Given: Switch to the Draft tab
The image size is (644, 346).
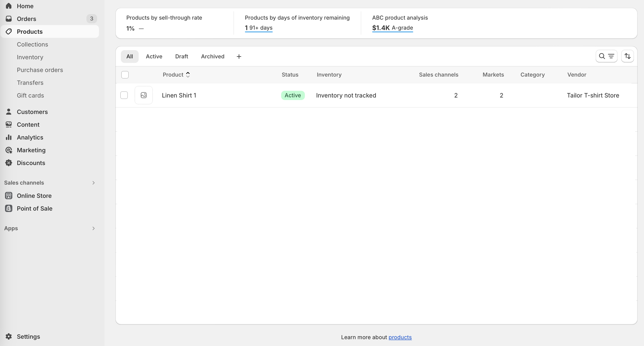Looking at the screenshot, I should pyautogui.click(x=182, y=56).
